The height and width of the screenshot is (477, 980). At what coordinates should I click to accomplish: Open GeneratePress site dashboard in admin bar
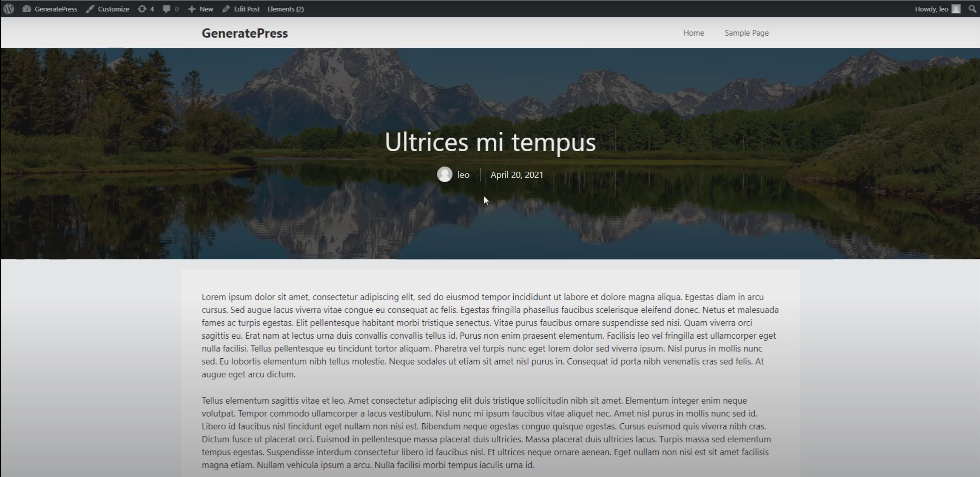(x=50, y=9)
